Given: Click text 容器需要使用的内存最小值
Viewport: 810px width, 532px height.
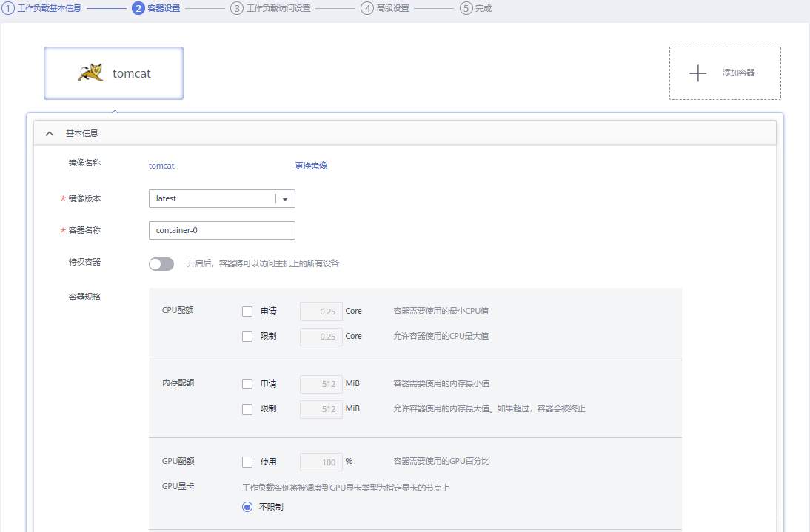Looking at the screenshot, I should coord(441,383).
